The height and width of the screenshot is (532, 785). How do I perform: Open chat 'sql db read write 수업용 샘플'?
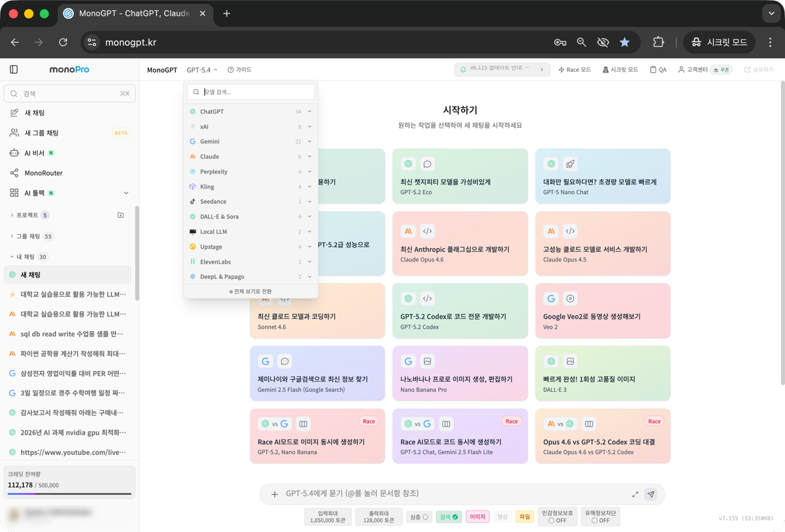coord(68,334)
